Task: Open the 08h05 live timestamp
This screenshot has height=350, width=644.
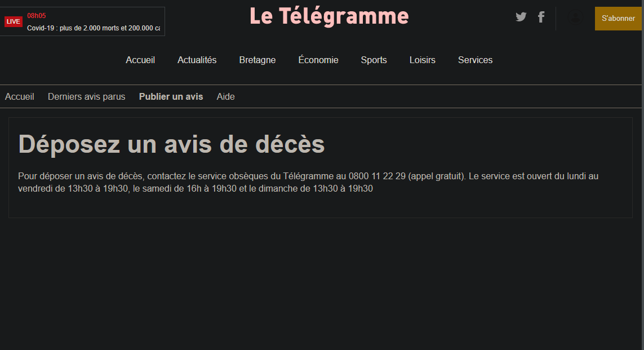Action: [37, 16]
